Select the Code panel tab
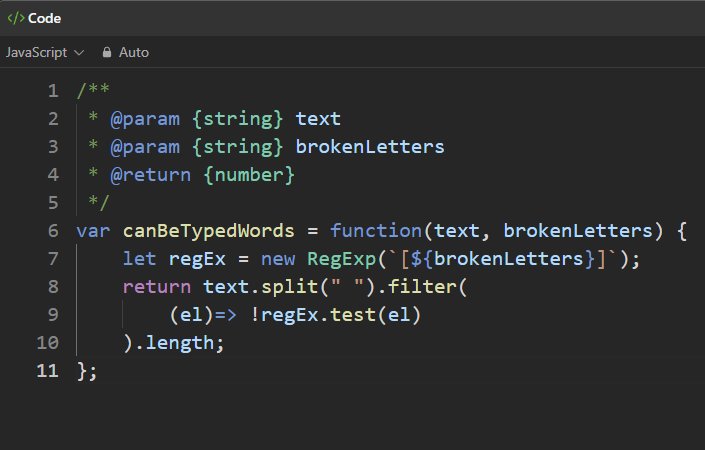This screenshot has height=450, width=705. click(x=34, y=18)
